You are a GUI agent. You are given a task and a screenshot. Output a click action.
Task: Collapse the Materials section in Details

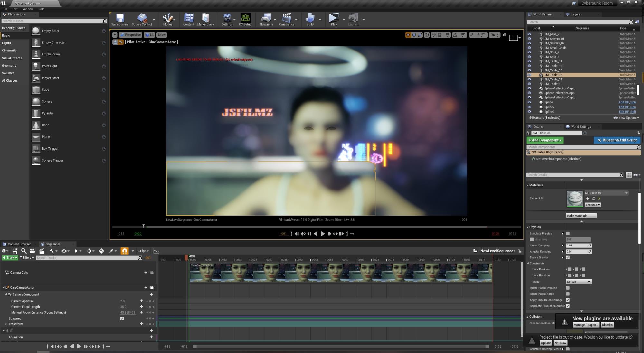coord(528,185)
